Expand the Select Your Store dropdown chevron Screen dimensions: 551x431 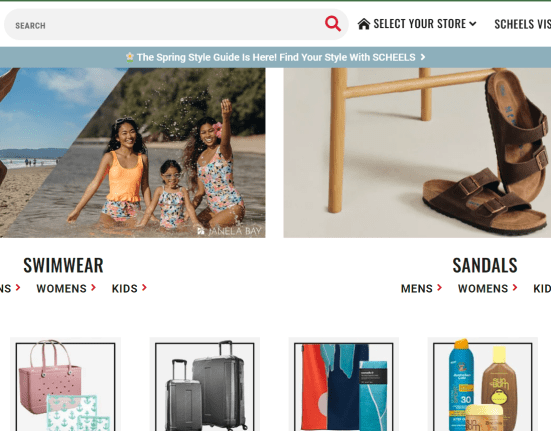pos(473,24)
